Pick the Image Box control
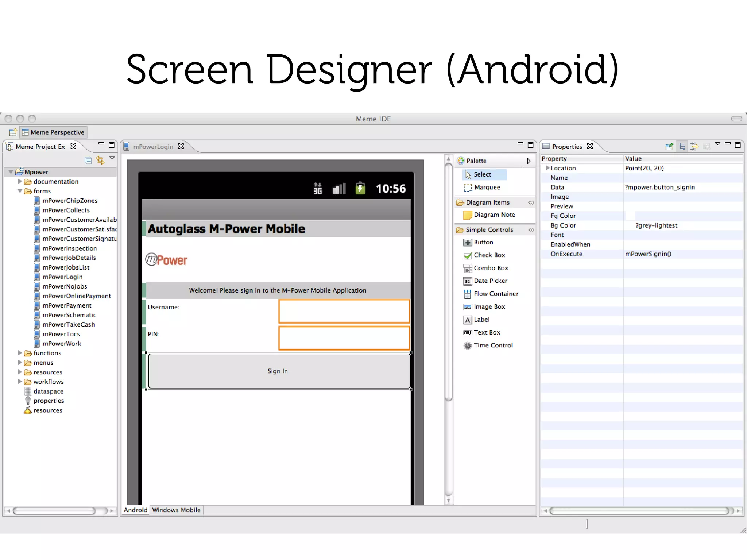The image size is (747, 560). (x=484, y=306)
